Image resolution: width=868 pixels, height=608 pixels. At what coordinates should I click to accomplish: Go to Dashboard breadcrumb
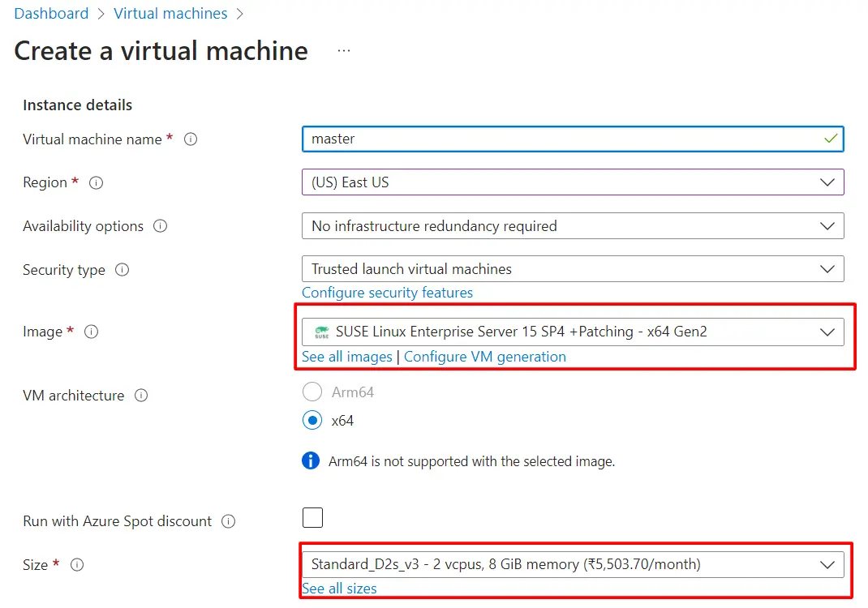(51, 14)
